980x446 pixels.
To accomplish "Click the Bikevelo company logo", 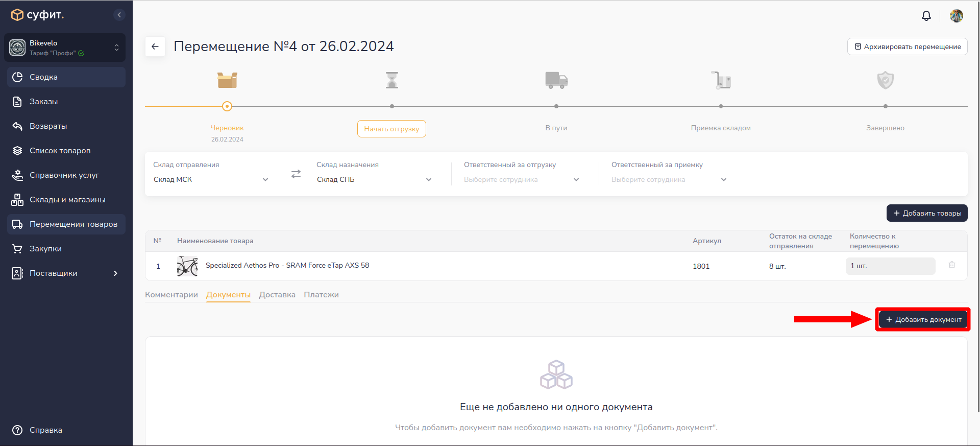I will (17, 48).
